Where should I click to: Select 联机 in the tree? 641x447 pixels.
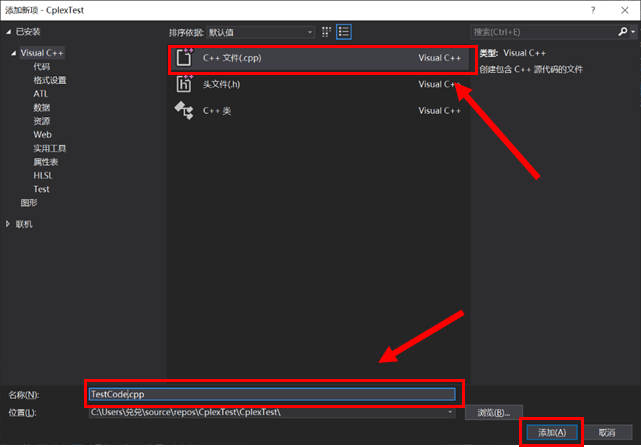tap(24, 224)
